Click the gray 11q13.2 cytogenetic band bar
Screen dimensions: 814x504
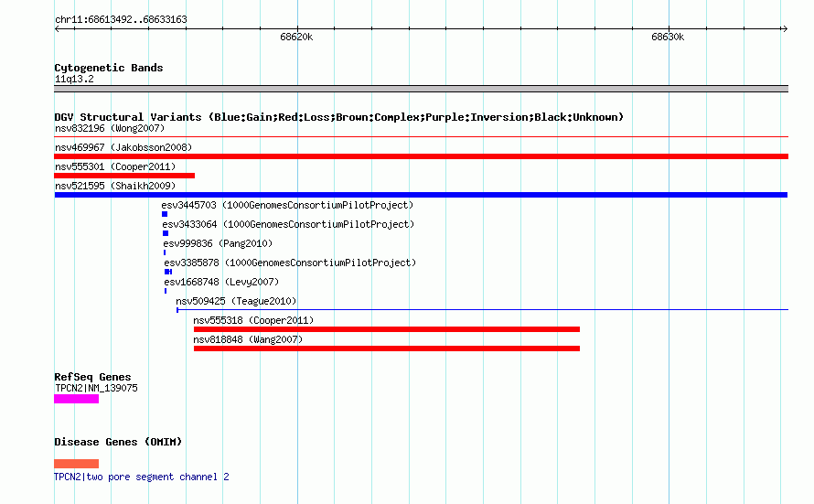(x=421, y=89)
